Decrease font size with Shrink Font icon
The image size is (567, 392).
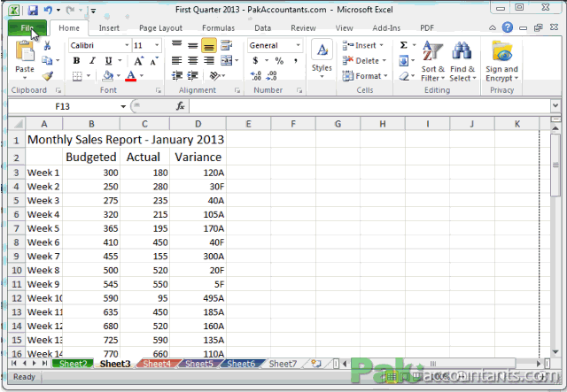(154, 61)
